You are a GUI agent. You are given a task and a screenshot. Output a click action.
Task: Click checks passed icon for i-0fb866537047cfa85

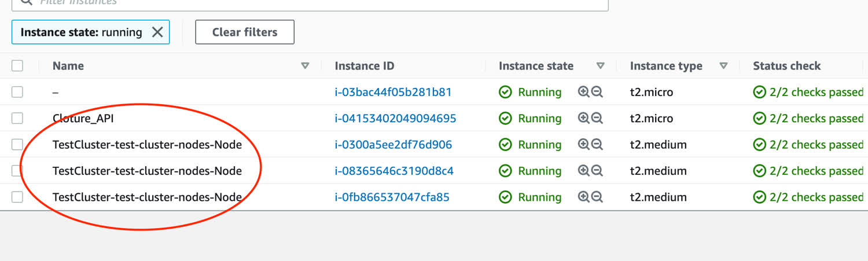(x=759, y=197)
